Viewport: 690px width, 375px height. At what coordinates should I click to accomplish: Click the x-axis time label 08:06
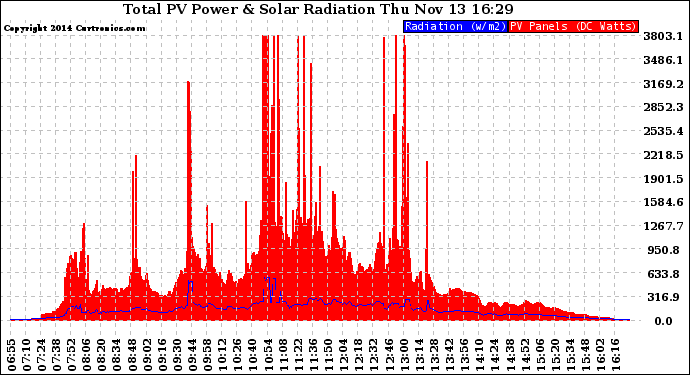[x=87, y=356]
